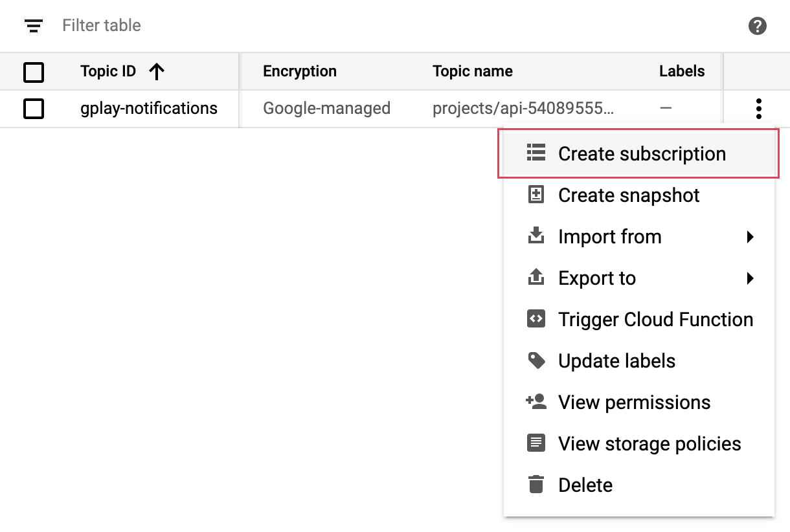This screenshot has width=790, height=532.
Task: Click the View permissions add-person icon
Action: [x=536, y=402]
